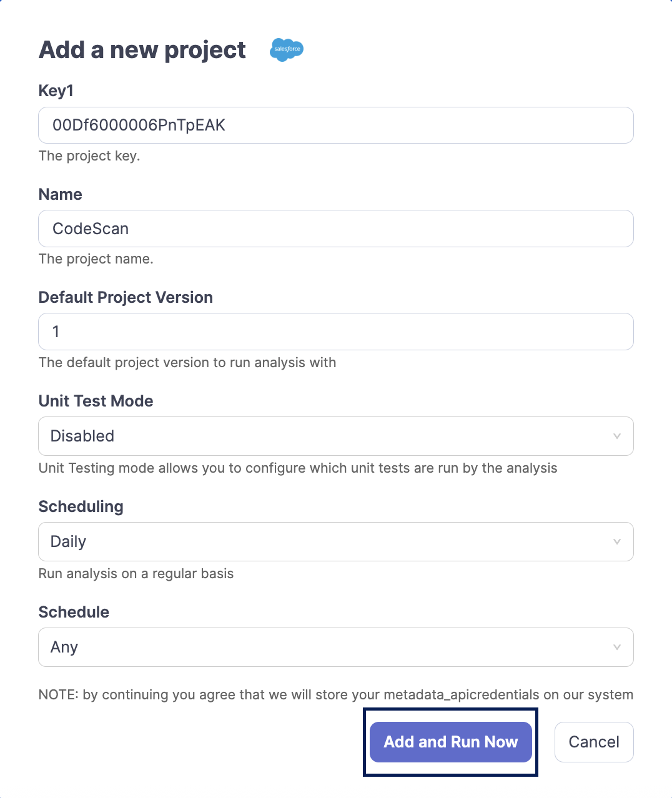Click the chevron arrow of the Schedule field
This screenshot has height=798, width=672.
(616, 647)
